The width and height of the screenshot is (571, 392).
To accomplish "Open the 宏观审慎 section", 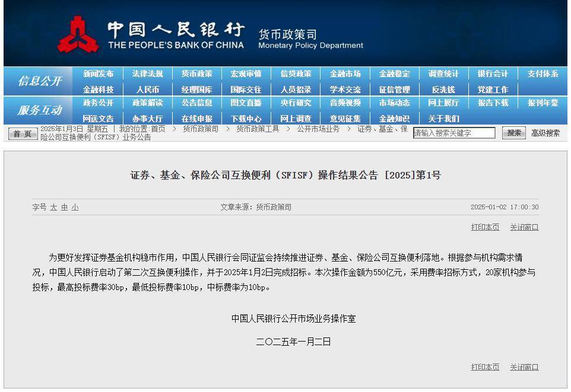I will point(246,74).
